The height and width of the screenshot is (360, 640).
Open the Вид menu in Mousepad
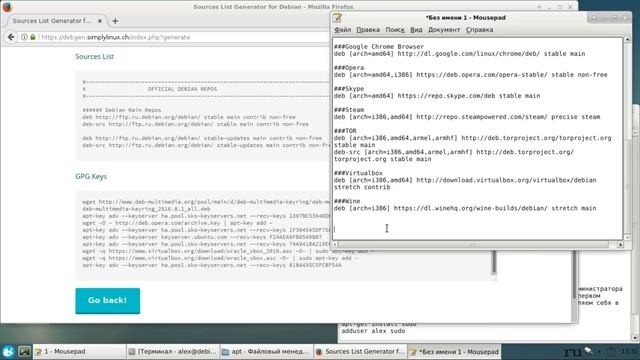(416, 30)
